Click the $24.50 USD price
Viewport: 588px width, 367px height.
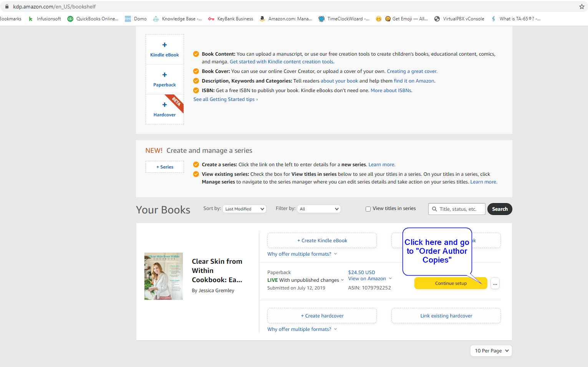click(x=361, y=272)
